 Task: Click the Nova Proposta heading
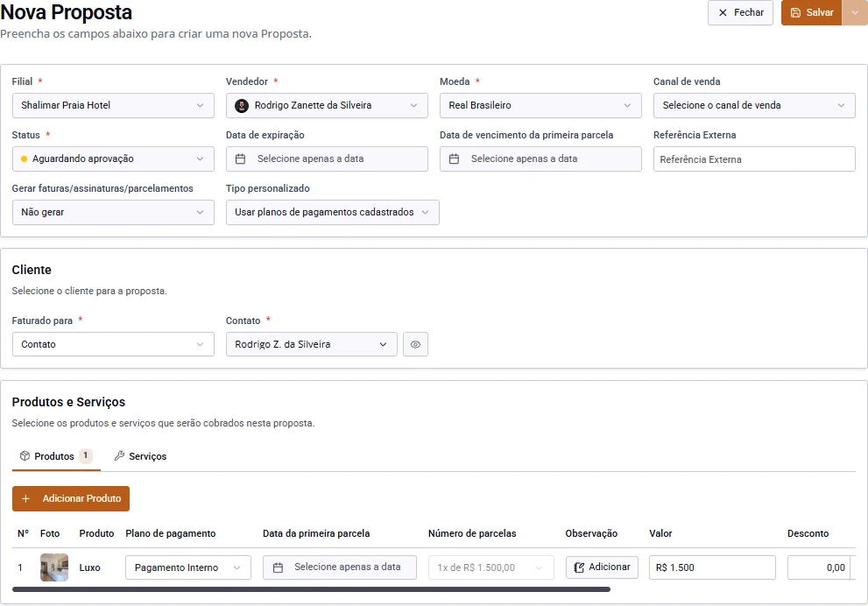point(67,11)
